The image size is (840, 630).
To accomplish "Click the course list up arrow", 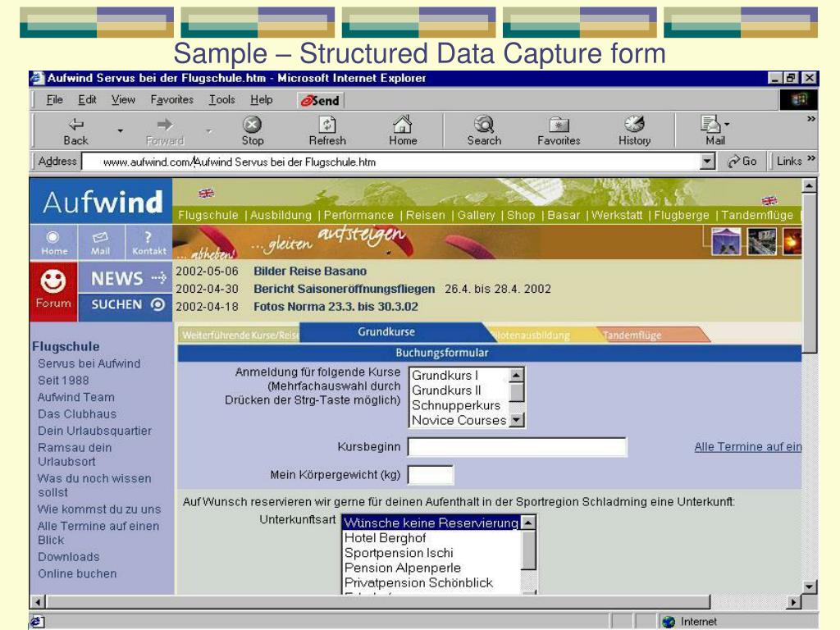I will tap(516, 375).
